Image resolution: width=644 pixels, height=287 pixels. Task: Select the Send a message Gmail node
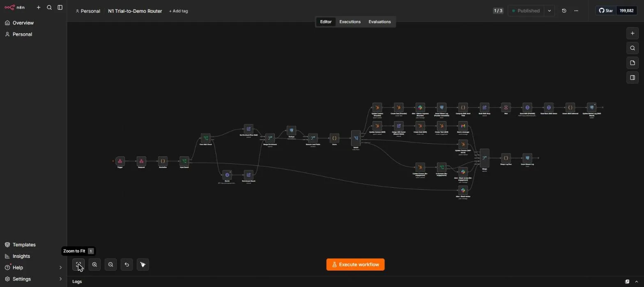click(x=463, y=126)
